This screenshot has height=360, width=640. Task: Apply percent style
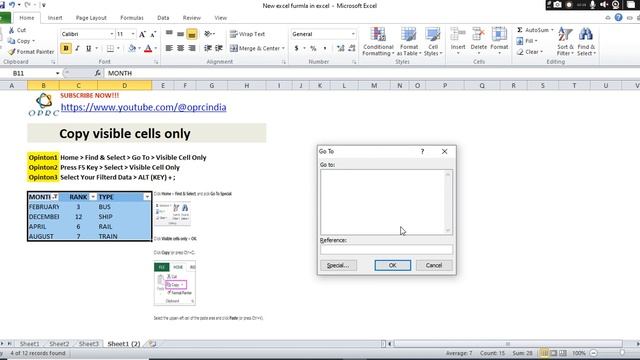point(313,48)
